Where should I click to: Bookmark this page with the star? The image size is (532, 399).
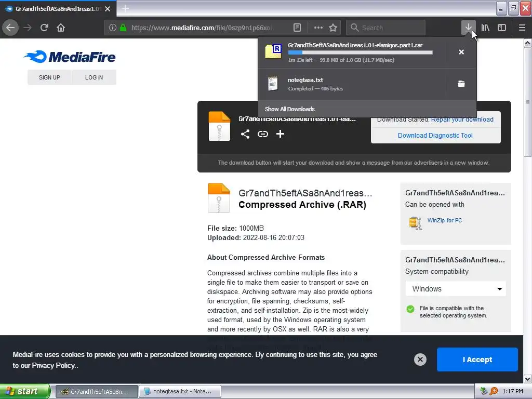[x=333, y=28]
